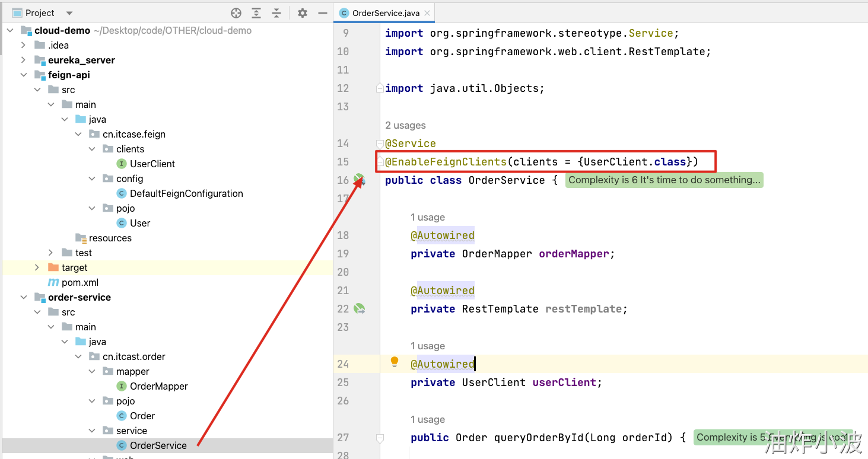Viewport: 868px width, 459px height.
Task: Click the Select Opened File crosshair icon
Action: click(x=236, y=13)
